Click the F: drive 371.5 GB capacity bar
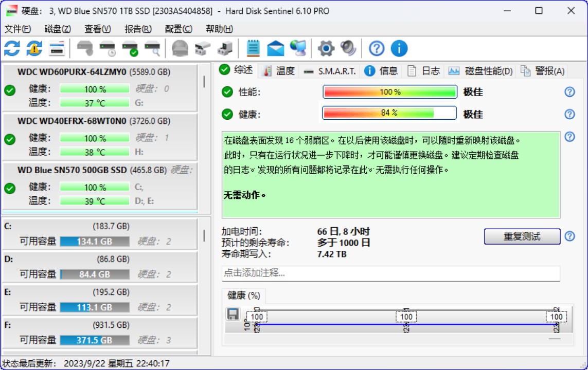Image resolution: width=588 pixels, height=370 pixels. (x=95, y=340)
